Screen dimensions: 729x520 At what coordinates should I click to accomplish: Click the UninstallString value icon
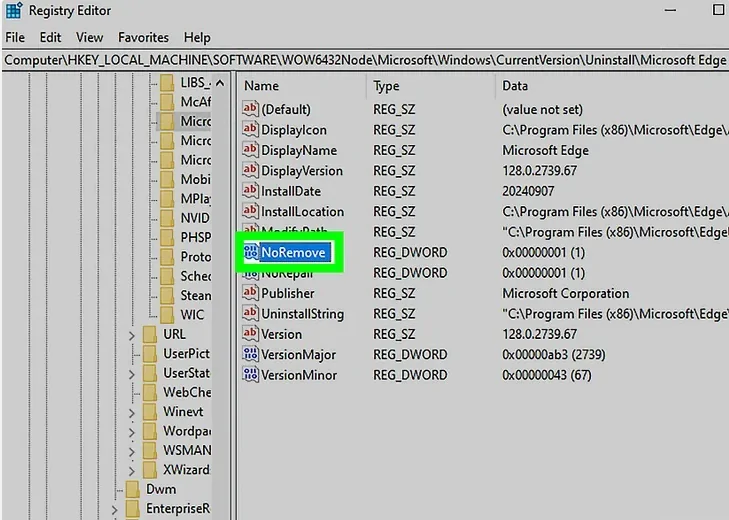(250, 314)
